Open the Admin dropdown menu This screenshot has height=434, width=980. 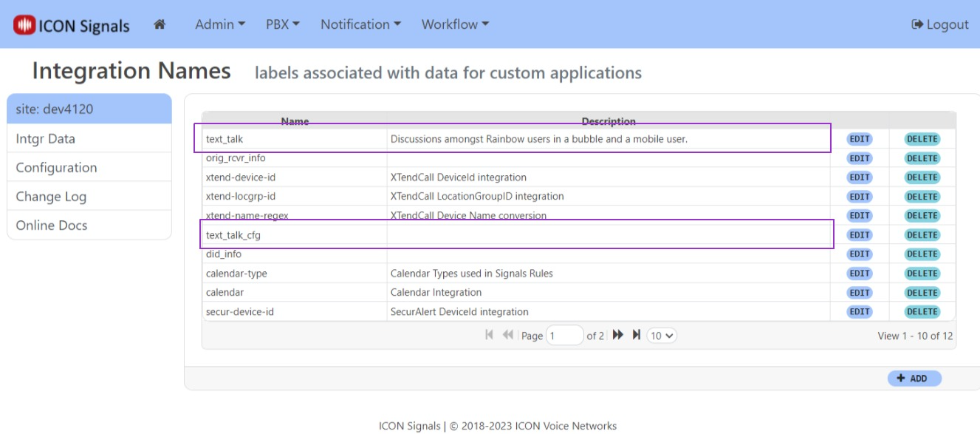click(x=219, y=24)
